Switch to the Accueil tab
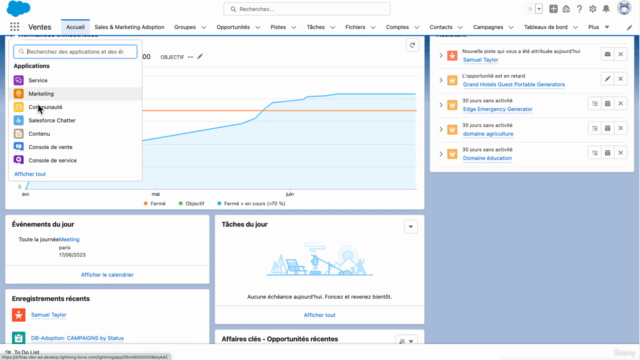The image size is (640, 360). [75, 27]
